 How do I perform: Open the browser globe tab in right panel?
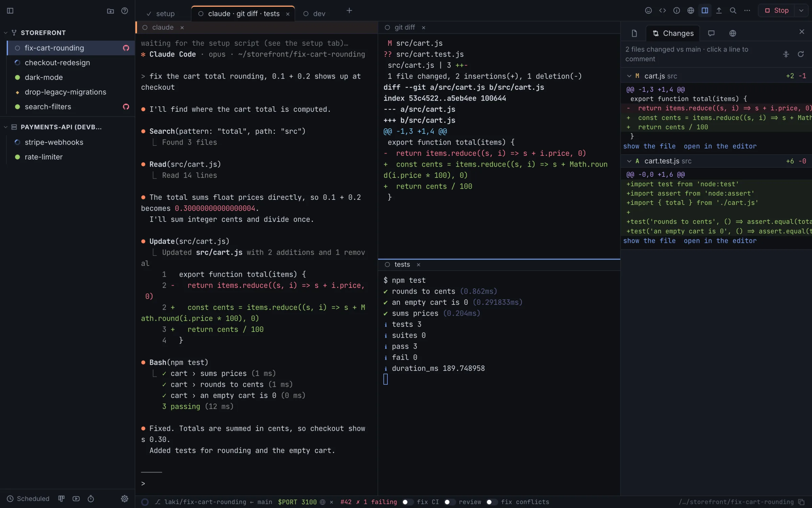click(732, 33)
